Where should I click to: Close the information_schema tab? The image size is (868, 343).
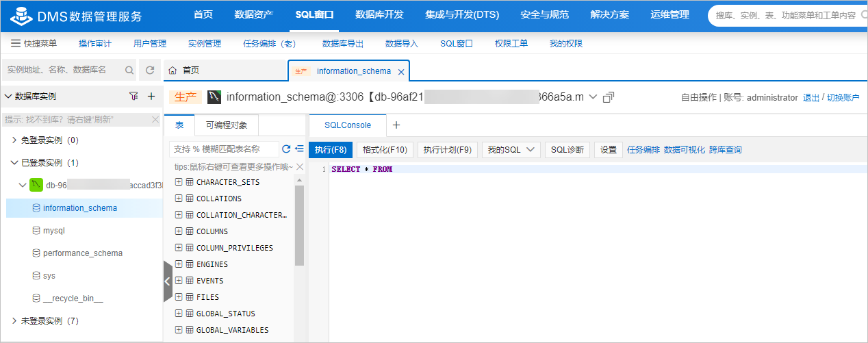click(401, 72)
